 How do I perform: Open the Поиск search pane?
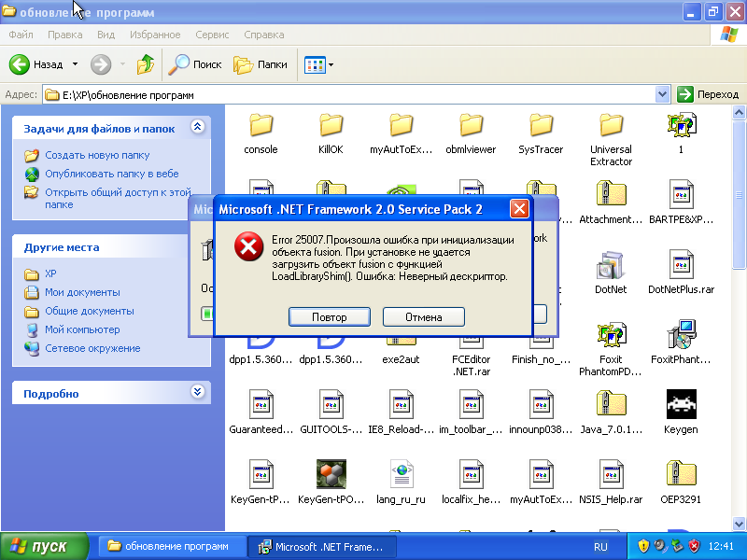tap(195, 64)
